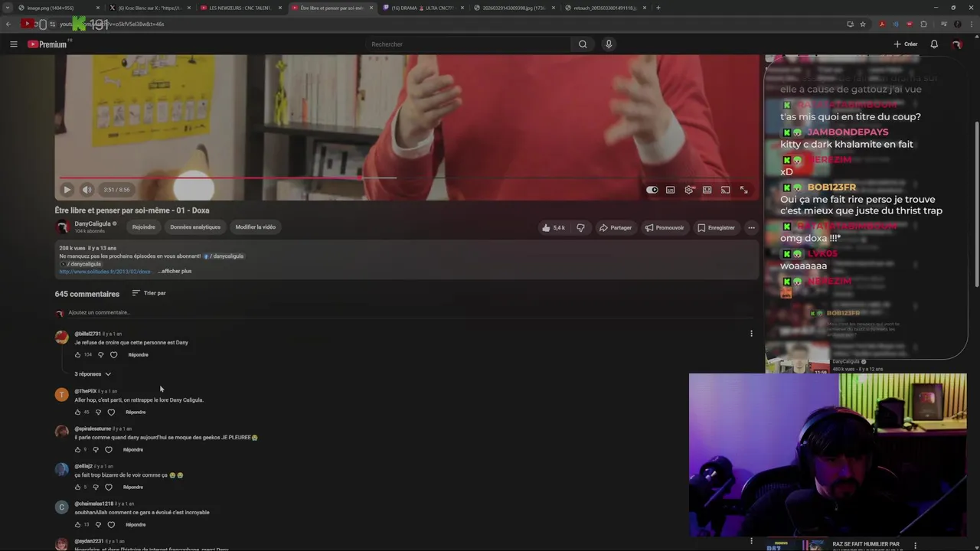Toggle subtitles in the player

tap(670, 190)
